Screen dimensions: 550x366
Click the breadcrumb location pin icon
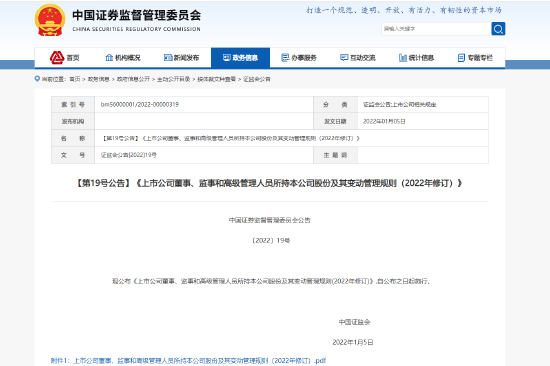pos(37,79)
